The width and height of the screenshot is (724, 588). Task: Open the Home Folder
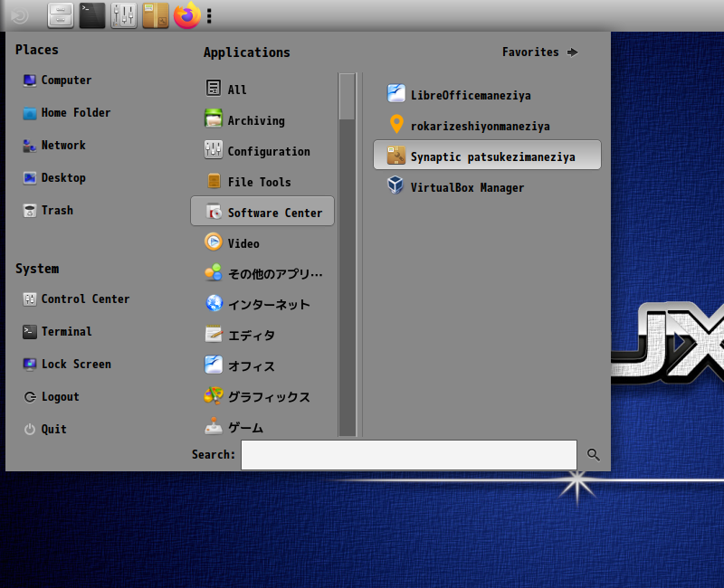tap(67, 112)
